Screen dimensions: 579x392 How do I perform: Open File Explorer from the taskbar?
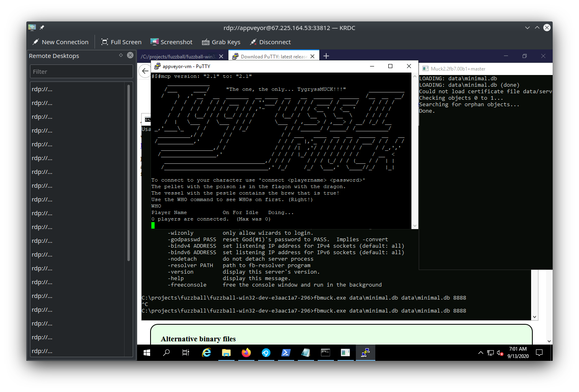tap(226, 353)
